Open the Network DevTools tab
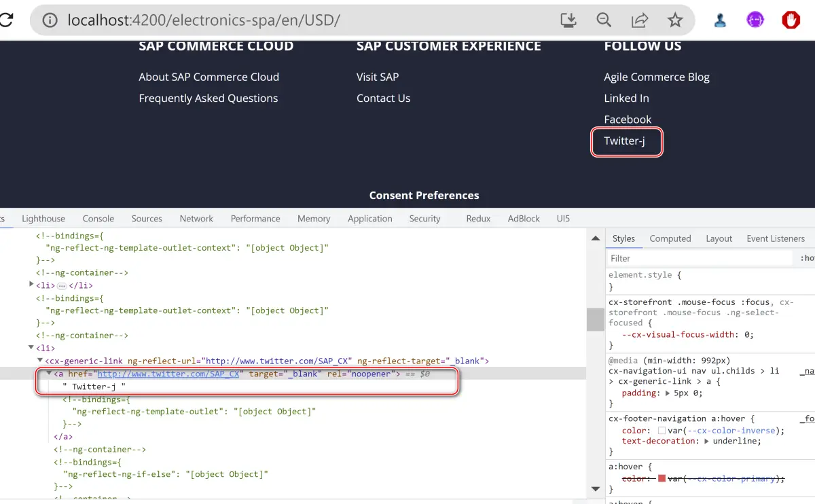Viewport: 815px width, 504px height. [x=196, y=218]
